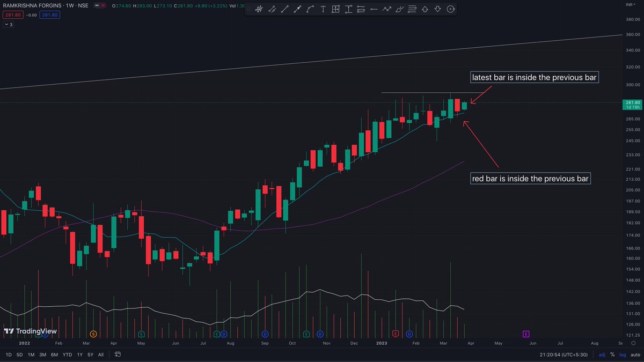Choose the Horizontal Line drawing tool
Screen dimensions: 644x362
(x=374, y=9)
